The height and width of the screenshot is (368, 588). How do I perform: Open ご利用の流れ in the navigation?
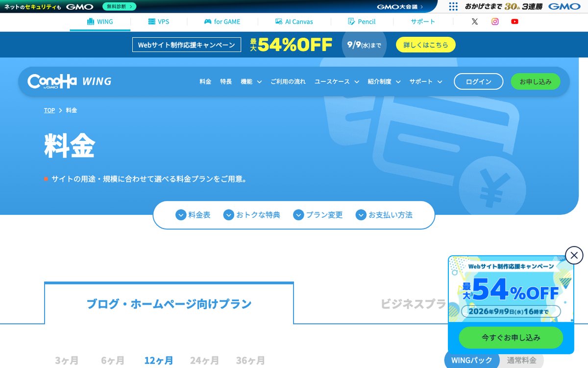(288, 81)
